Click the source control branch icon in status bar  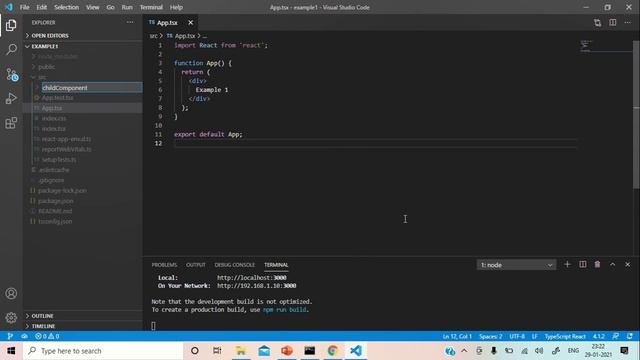(10, 336)
